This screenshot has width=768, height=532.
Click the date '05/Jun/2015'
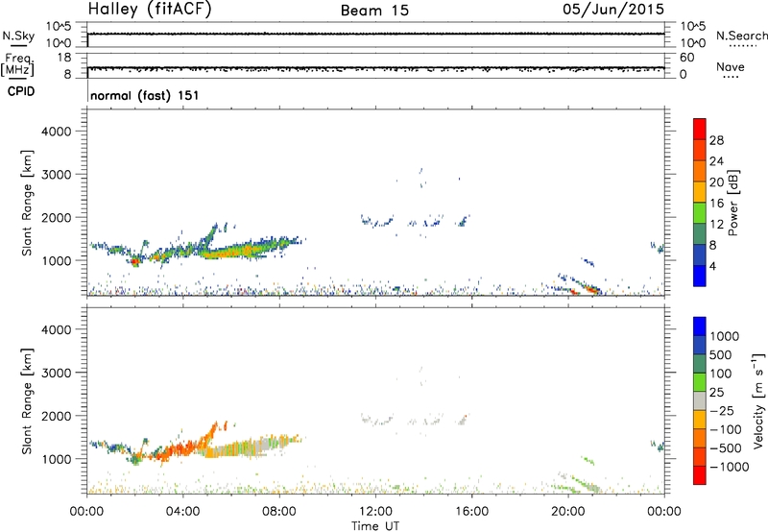[x=613, y=10]
